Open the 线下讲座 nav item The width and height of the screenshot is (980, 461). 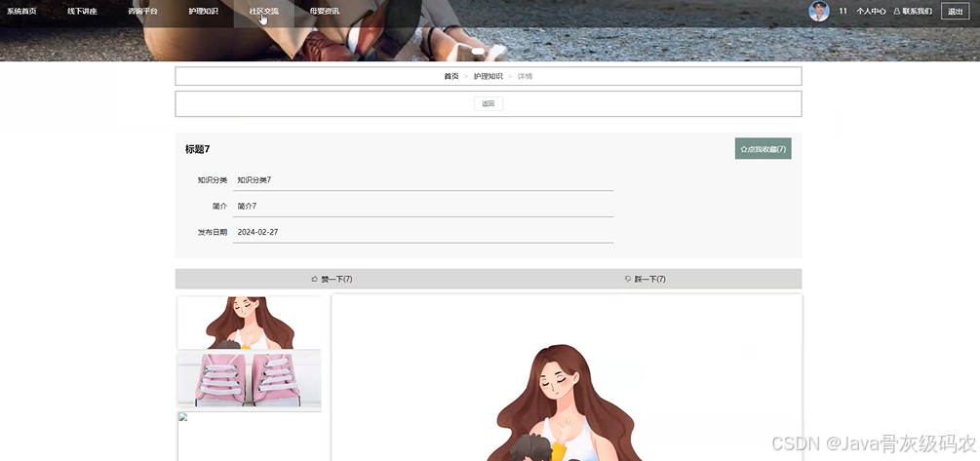click(x=82, y=12)
